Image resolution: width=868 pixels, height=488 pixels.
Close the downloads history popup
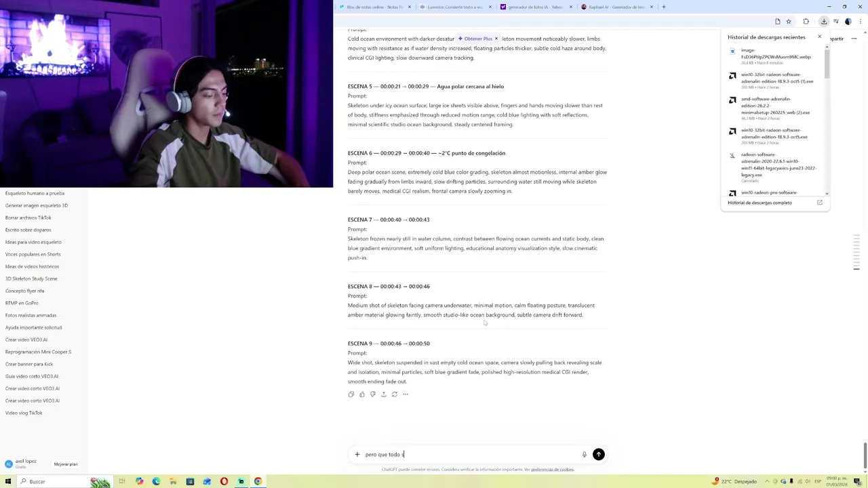click(819, 37)
